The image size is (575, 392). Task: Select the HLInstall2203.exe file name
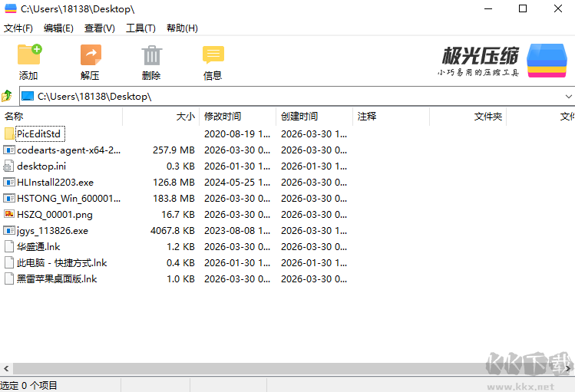(55, 182)
